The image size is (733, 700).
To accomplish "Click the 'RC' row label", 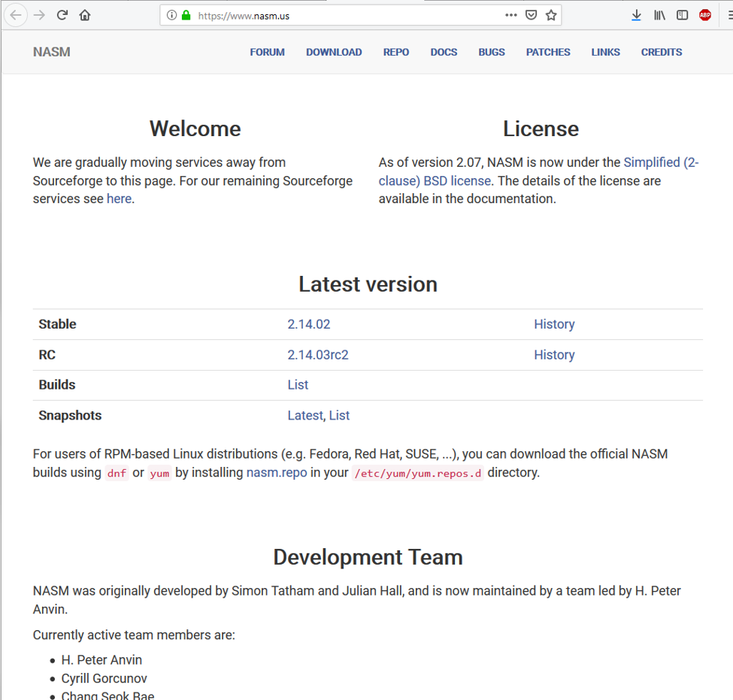I will [47, 355].
